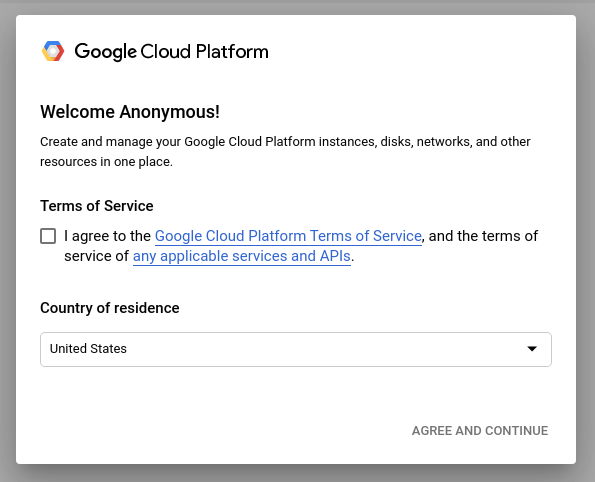Click the Country of residence label
The height and width of the screenshot is (482, 595).
coord(110,308)
